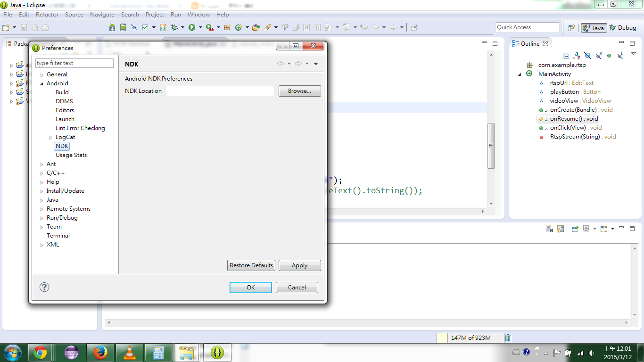Collapse the Android node in Preferences tree
The height and width of the screenshot is (362, 644).
(41, 83)
